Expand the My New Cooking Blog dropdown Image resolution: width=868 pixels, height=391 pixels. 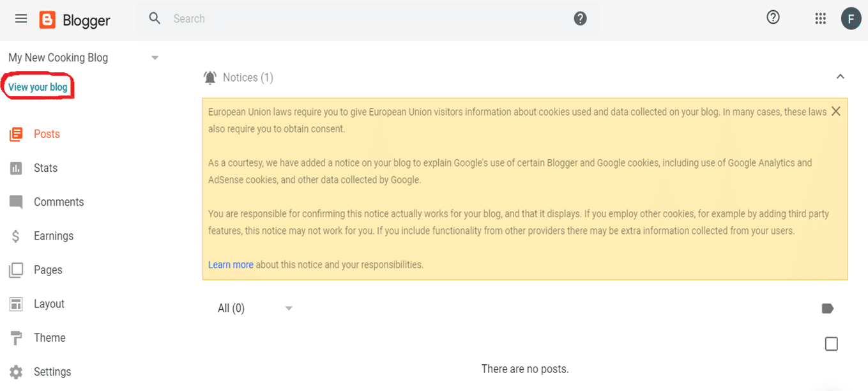(155, 58)
